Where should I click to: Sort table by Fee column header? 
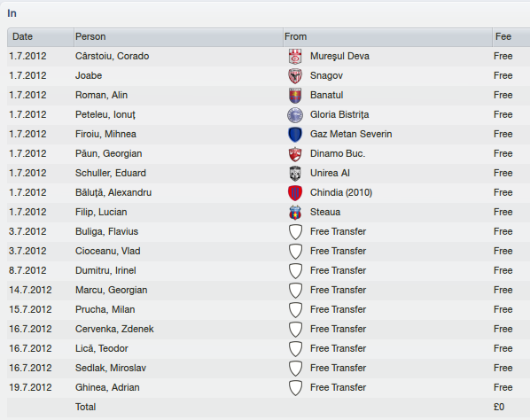coord(511,37)
